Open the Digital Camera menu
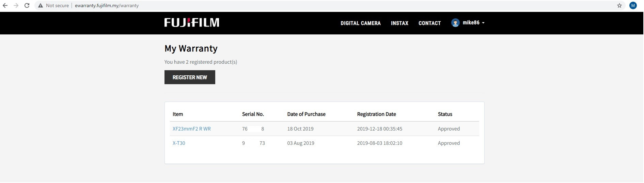 (361, 23)
